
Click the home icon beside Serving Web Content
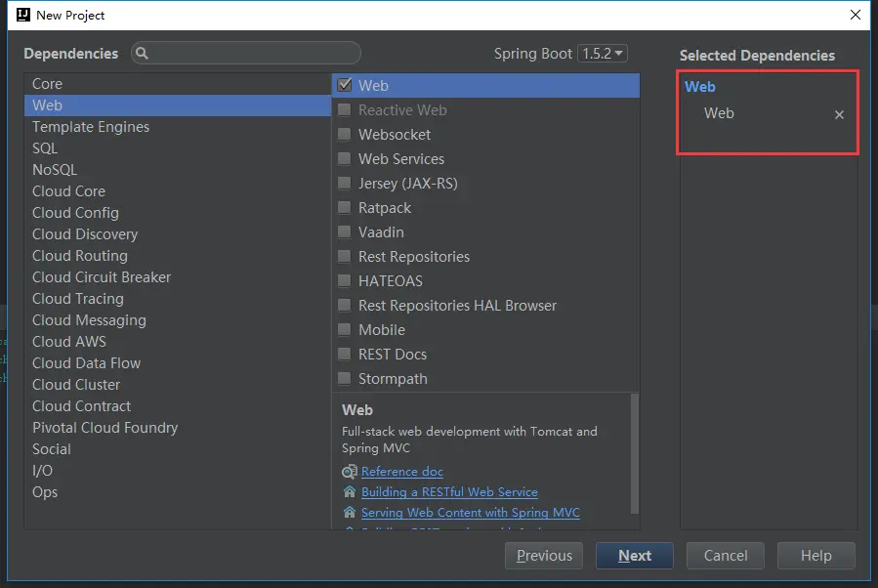coord(350,513)
